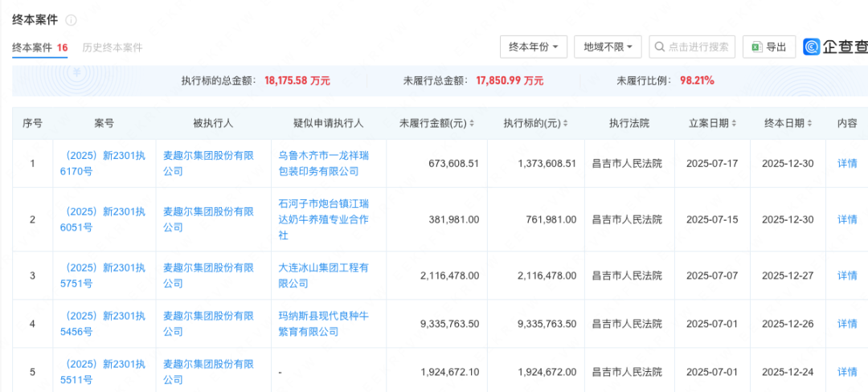Open the 地域不限 dropdown

point(608,47)
